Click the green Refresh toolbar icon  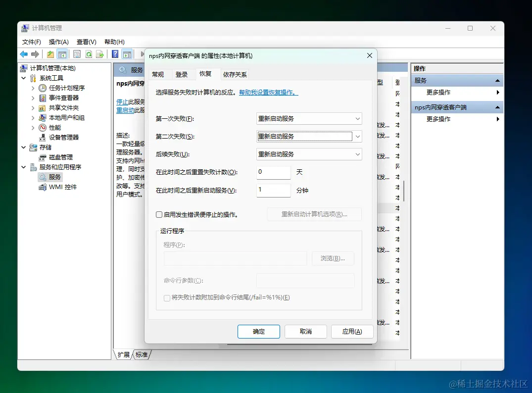(x=89, y=54)
